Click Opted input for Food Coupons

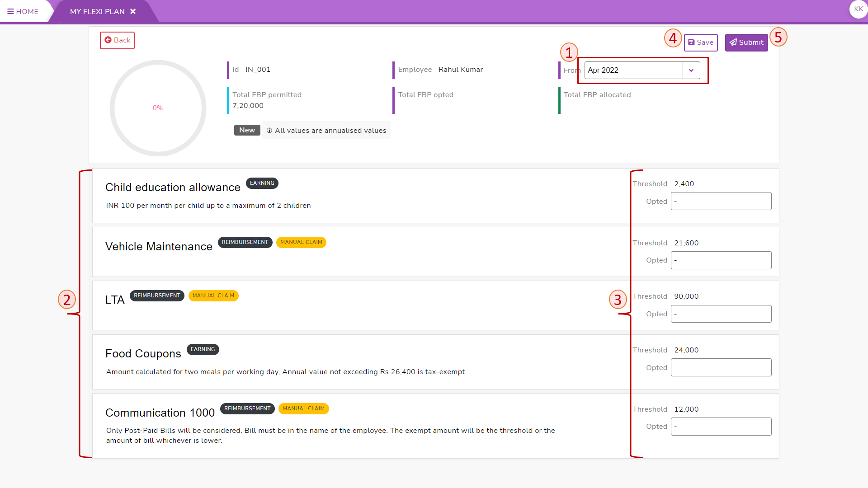click(721, 368)
